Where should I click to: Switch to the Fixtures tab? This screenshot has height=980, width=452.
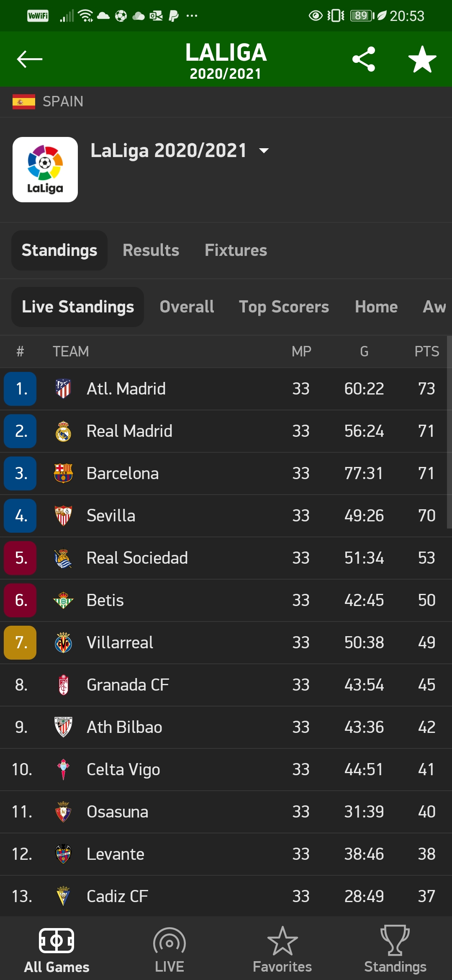pos(236,250)
